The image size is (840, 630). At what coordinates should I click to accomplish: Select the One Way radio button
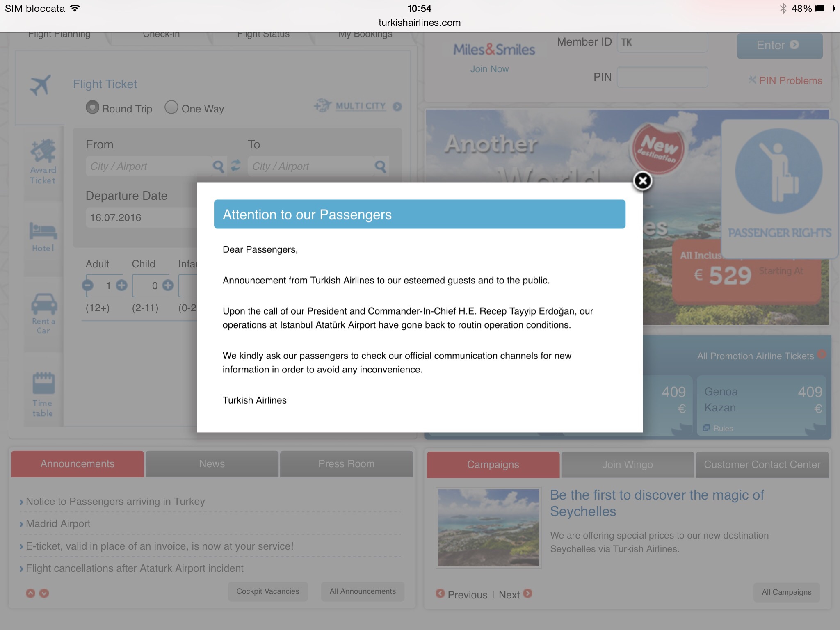click(x=171, y=107)
